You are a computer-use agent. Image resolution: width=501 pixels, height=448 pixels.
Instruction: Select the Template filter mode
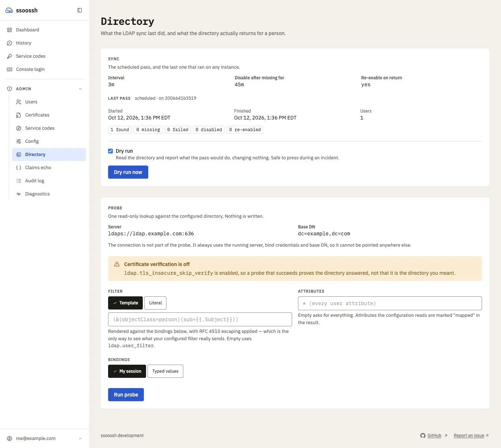click(125, 303)
